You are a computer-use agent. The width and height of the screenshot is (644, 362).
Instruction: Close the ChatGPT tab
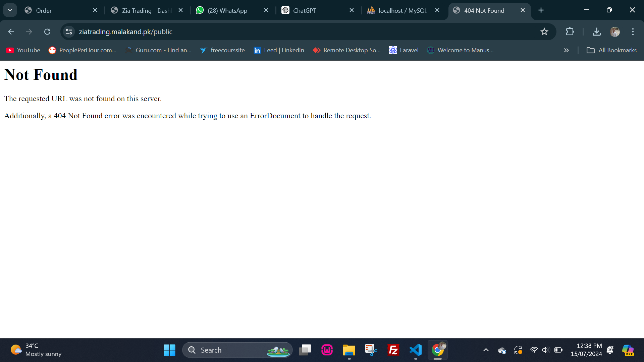tap(352, 10)
